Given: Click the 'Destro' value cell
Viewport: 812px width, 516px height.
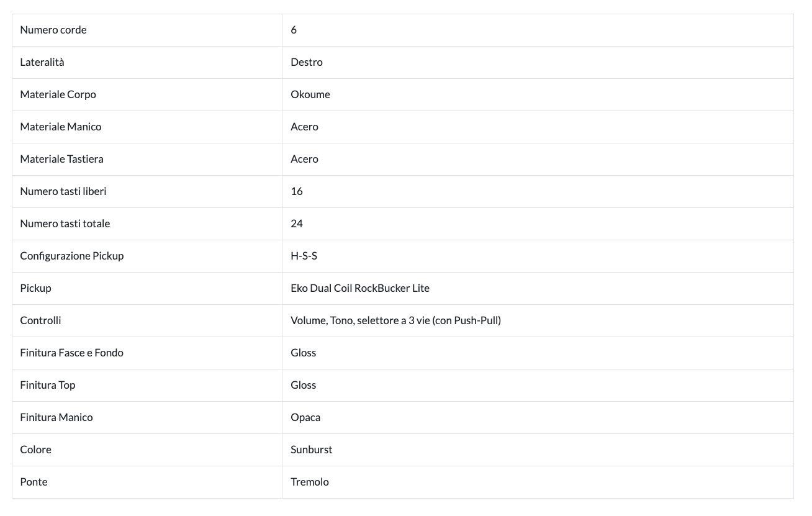Looking at the screenshot, I should [x=307, y=62].
